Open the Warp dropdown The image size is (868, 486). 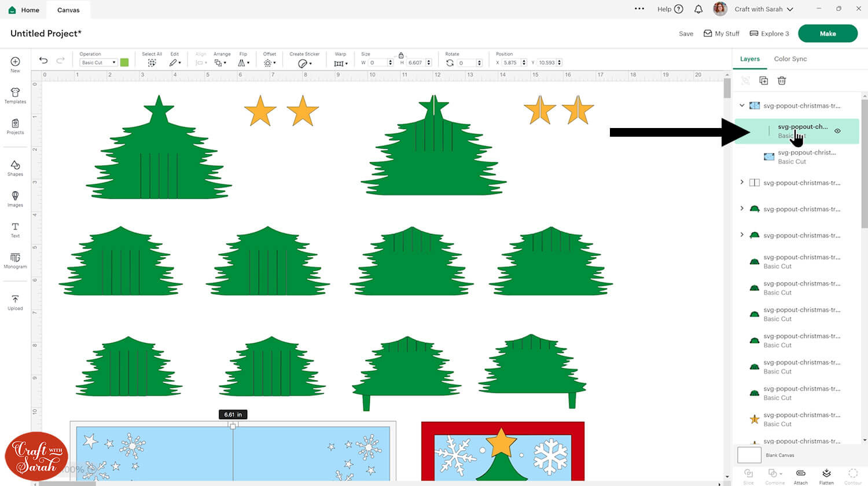click(341, 63)
